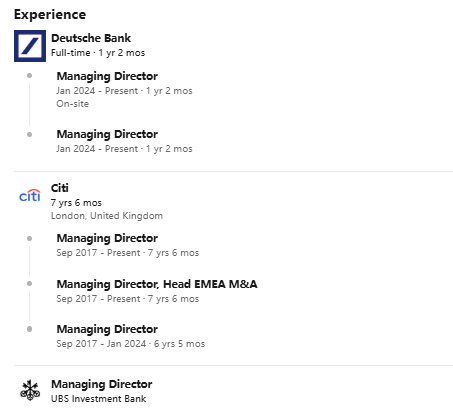This screenshot has height=415, width=453.
Task: Open the UBS Investment Bank logo
Action: point(30,390)
